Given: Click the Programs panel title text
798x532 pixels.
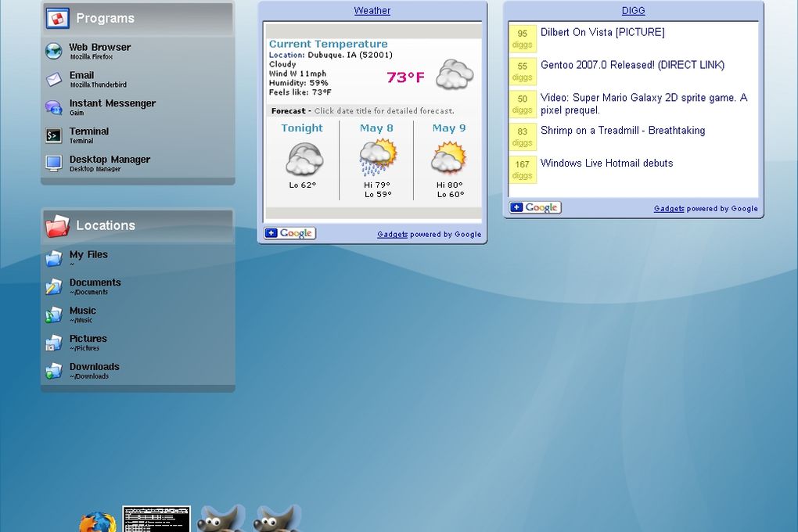Looking at the screenshot, I should tap(106, 18).
